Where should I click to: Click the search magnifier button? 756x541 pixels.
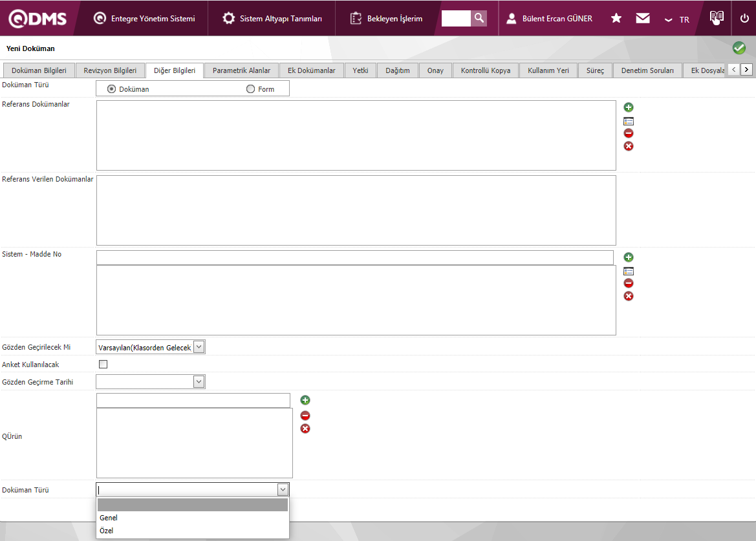[479, 18]
